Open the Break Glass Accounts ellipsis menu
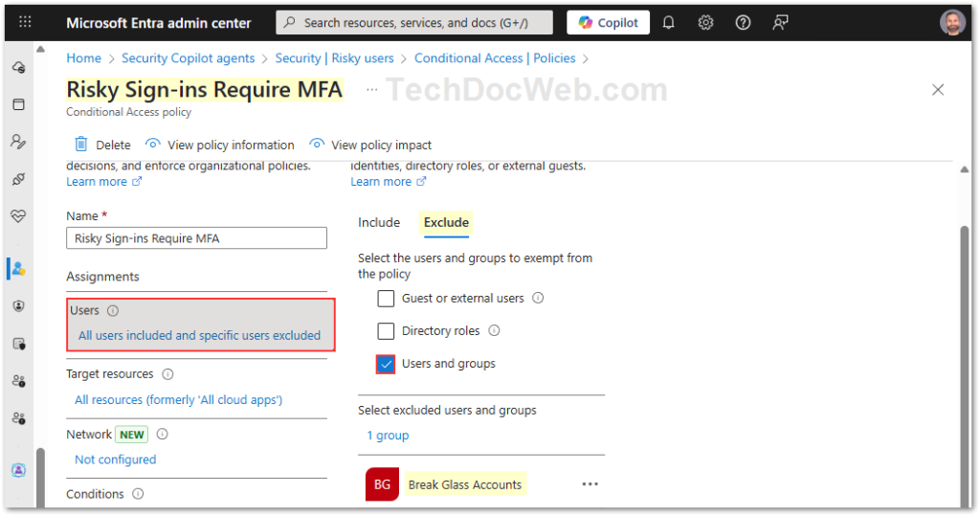The width and height of the screenshot is (980, 516). (590, 484)
